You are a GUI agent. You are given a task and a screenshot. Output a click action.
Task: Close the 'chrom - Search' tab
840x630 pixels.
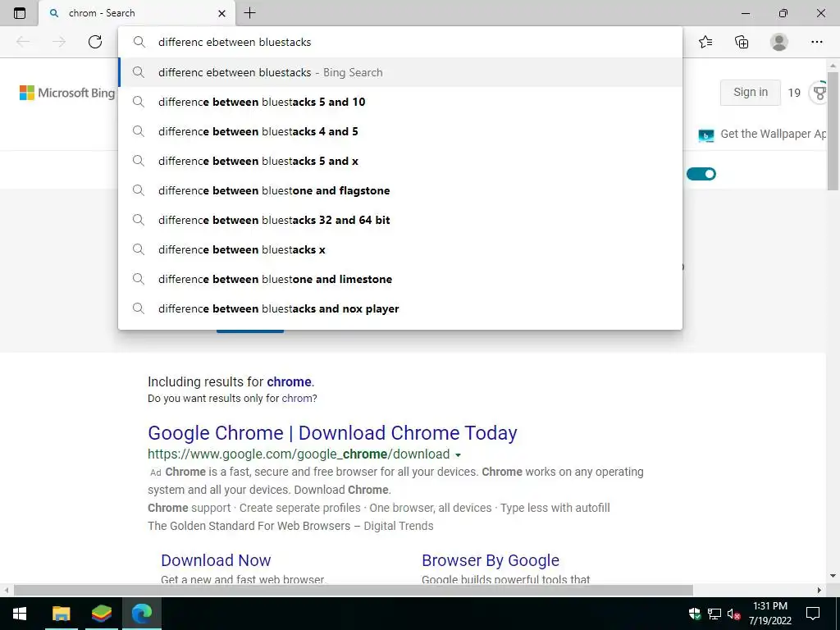(221, 13)
